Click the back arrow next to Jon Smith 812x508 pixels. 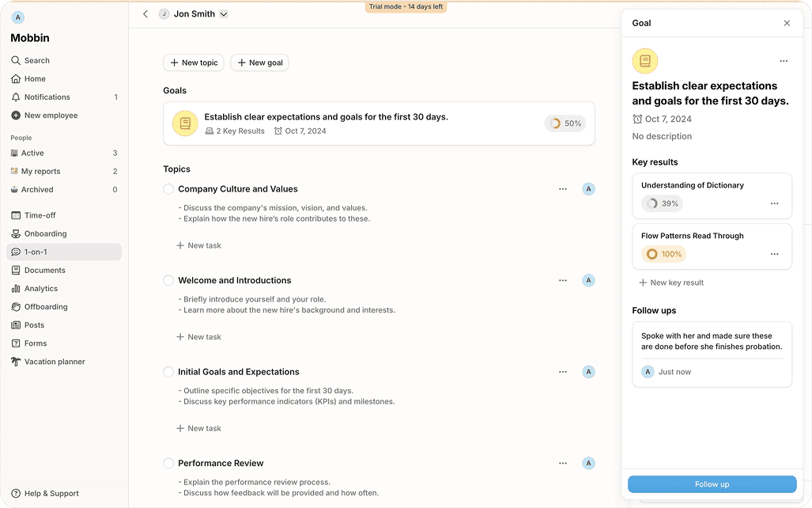tap(145, 14)
